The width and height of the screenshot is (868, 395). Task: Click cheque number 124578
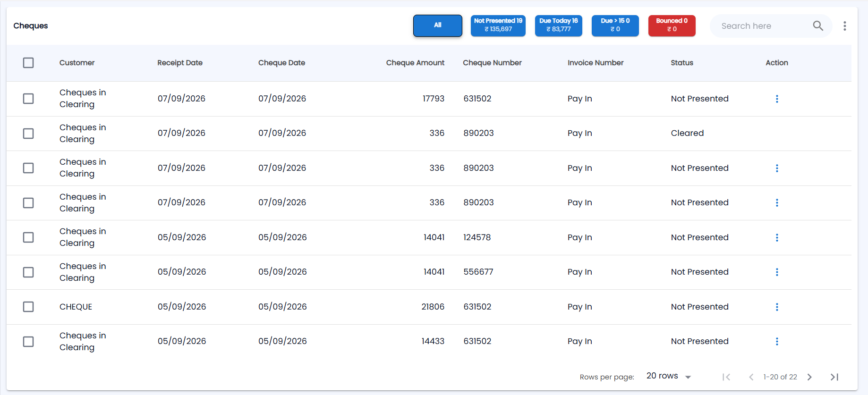pos(477,237)
